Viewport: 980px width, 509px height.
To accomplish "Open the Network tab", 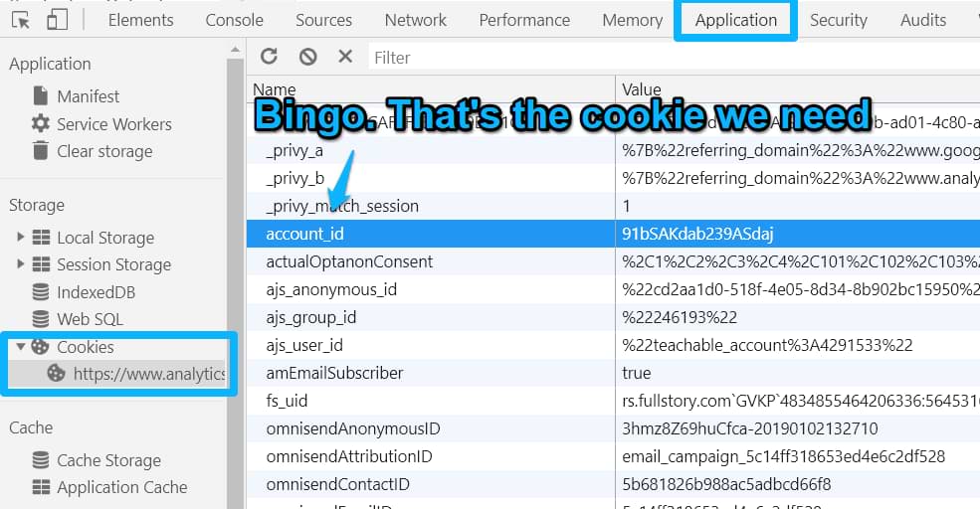I will click(416, 20).
